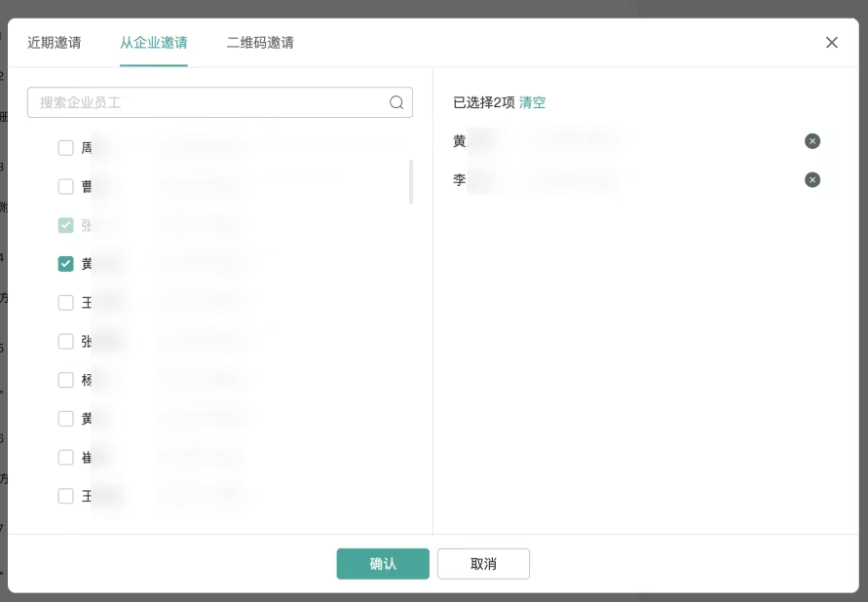Switch to 近期邀请 tab

(55, 43)
